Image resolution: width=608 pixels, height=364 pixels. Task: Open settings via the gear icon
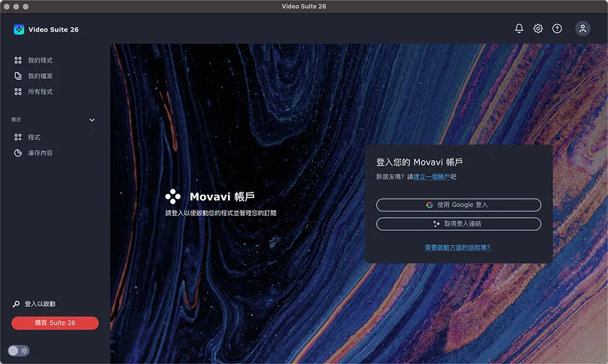tap(538, 29)
